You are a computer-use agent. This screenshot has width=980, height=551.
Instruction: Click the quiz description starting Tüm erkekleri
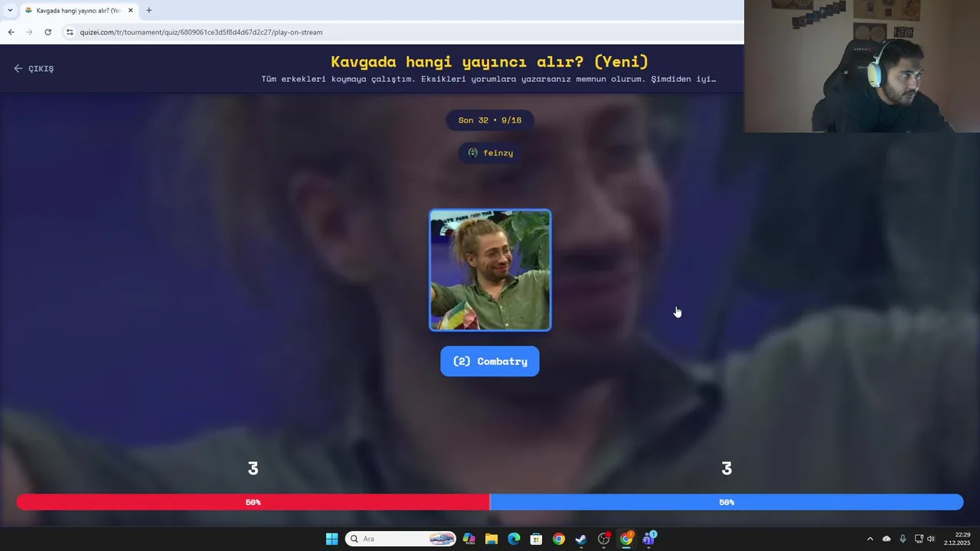click(488, 79)
